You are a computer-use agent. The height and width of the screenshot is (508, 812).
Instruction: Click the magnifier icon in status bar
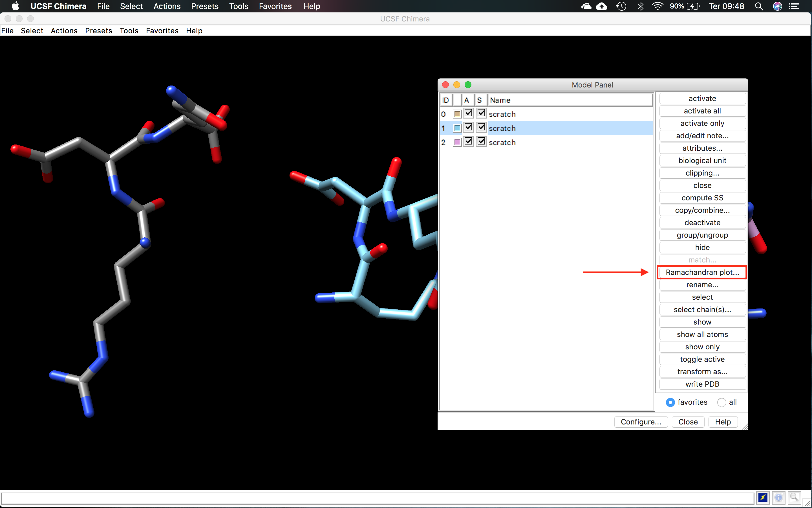click(794, 497)
